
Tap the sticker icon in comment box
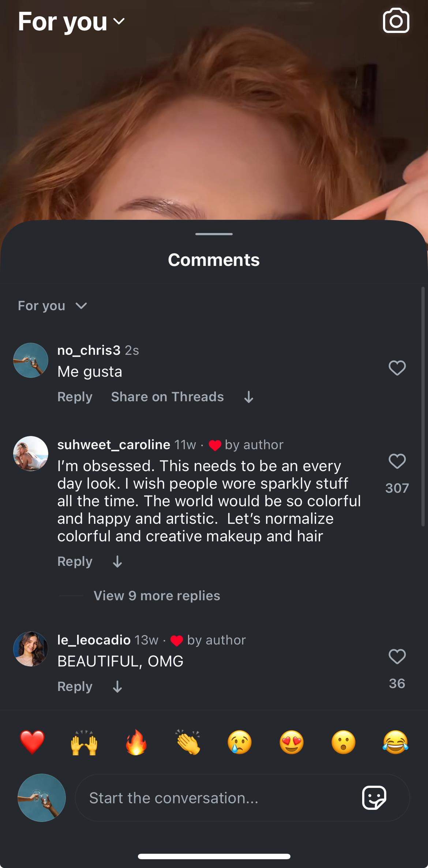click(374, 797)
